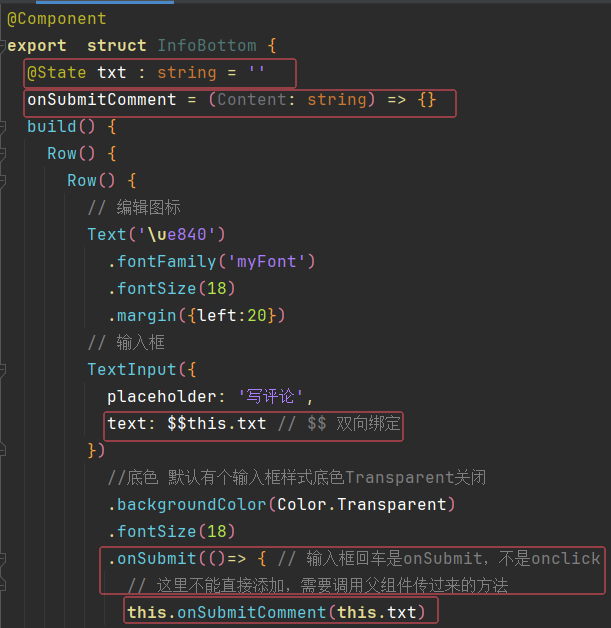Click the empty '' string literal
611x628 pixels.
tap(257, 70)
